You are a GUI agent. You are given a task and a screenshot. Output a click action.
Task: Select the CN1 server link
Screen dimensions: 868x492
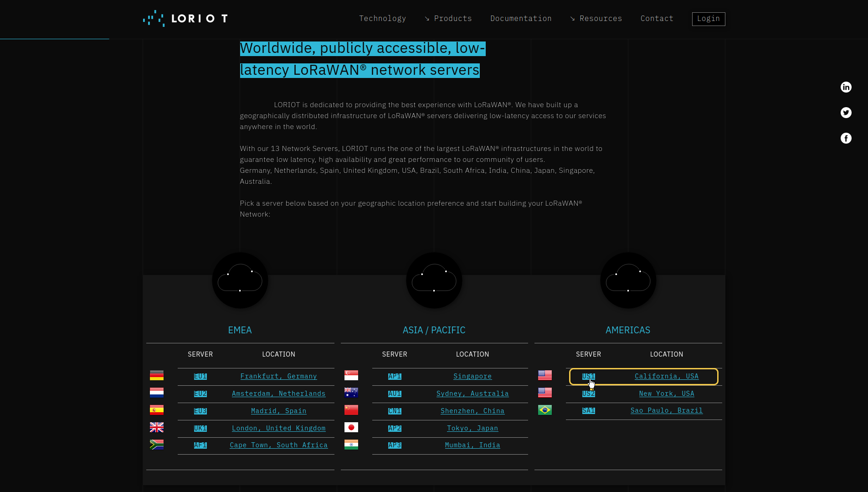coord(395,411)
